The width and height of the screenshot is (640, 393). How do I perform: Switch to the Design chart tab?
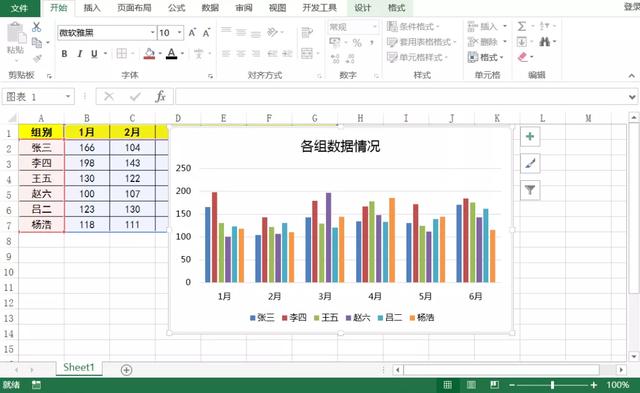[362, 8]
